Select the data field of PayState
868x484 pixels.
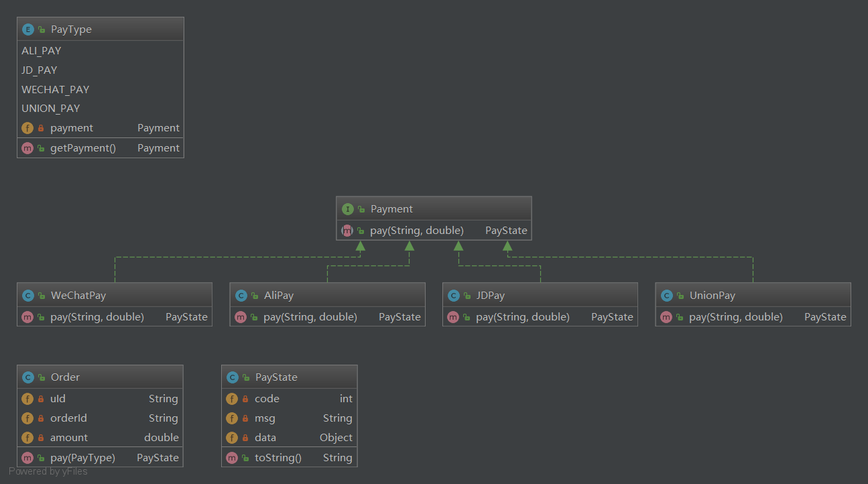click(265, 438)
